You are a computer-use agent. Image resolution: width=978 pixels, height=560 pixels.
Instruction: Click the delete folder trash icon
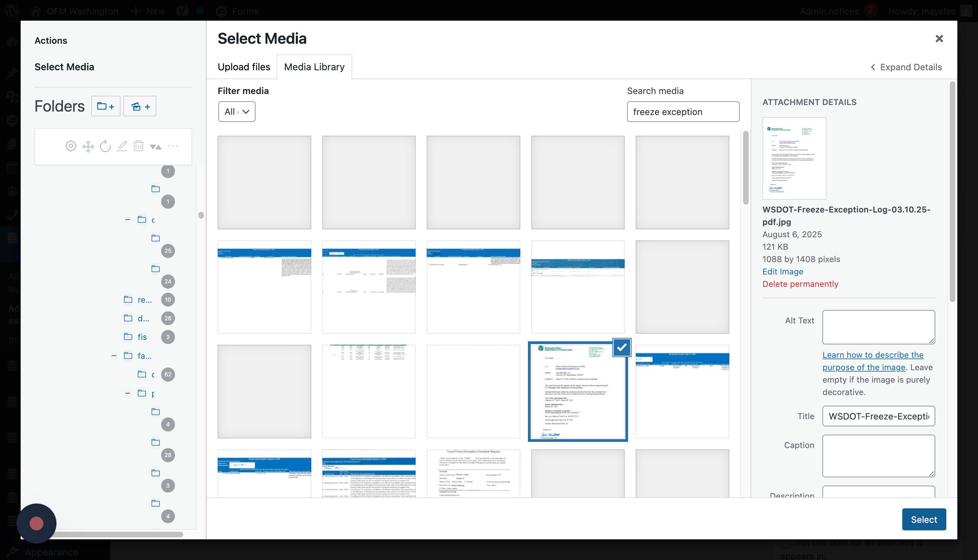tap(138, 146)
